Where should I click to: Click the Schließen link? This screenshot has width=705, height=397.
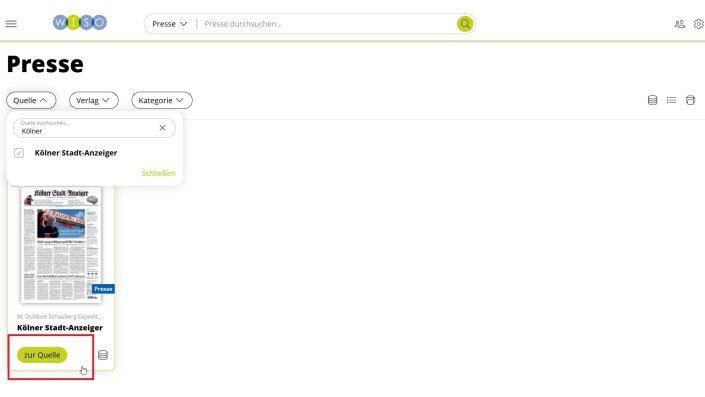coord(158,173)
